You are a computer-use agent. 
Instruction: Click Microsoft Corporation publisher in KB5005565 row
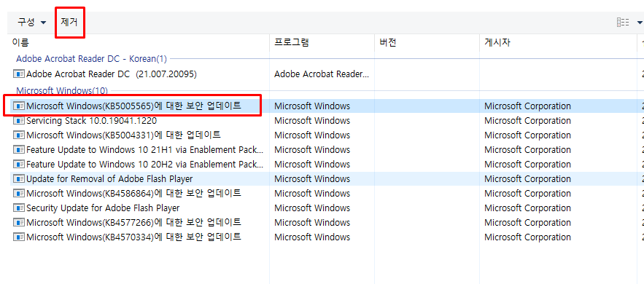click(x=527, y=106)
